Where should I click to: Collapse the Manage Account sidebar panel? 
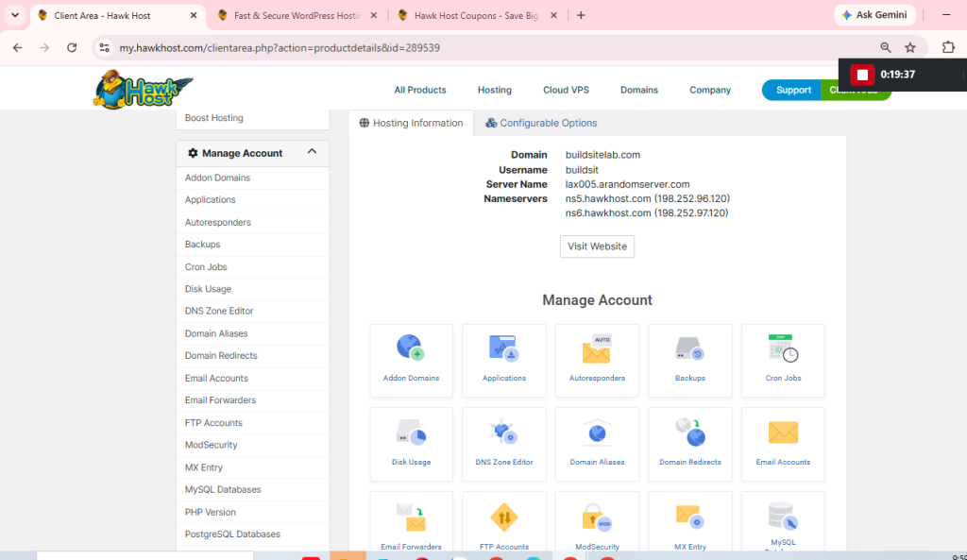click(312, 152)
